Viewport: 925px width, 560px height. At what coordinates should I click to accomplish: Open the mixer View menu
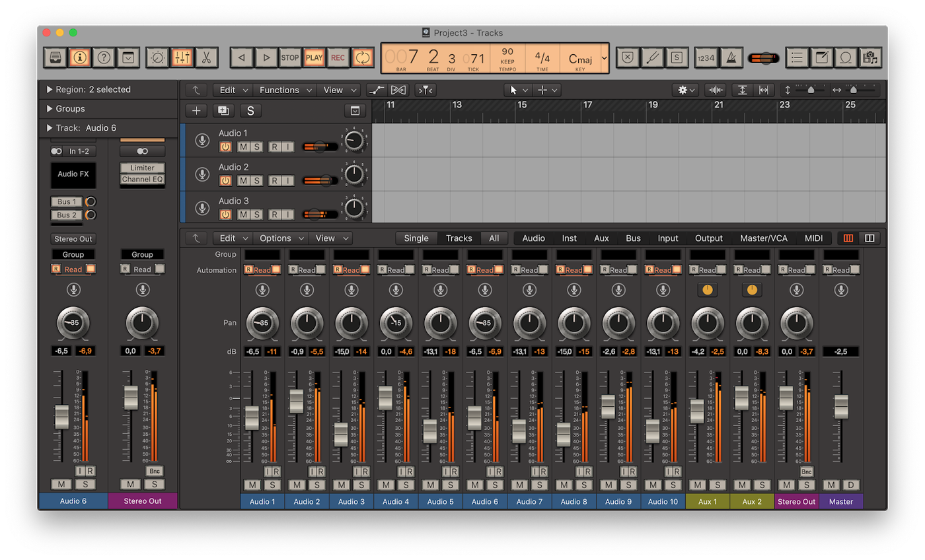tap(330, 238)
